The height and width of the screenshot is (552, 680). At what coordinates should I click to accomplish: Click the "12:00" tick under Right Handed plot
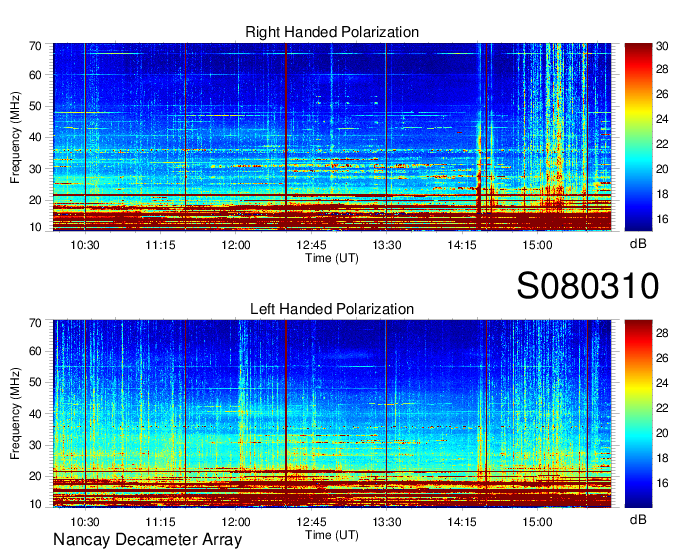[236, 245]
